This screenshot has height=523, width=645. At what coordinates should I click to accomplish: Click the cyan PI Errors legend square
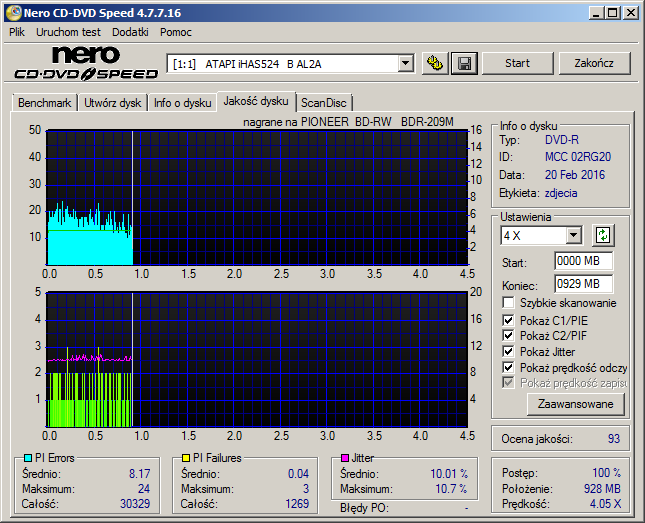28,458
